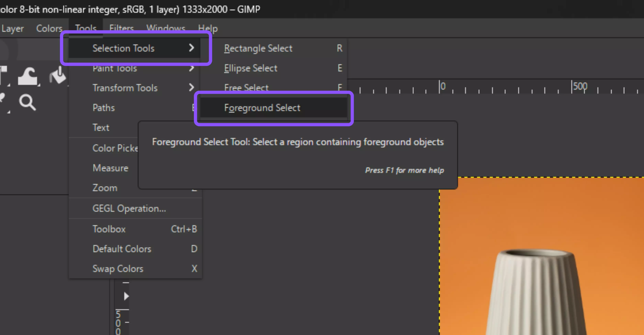Open the Colors menu

point(49,28)
